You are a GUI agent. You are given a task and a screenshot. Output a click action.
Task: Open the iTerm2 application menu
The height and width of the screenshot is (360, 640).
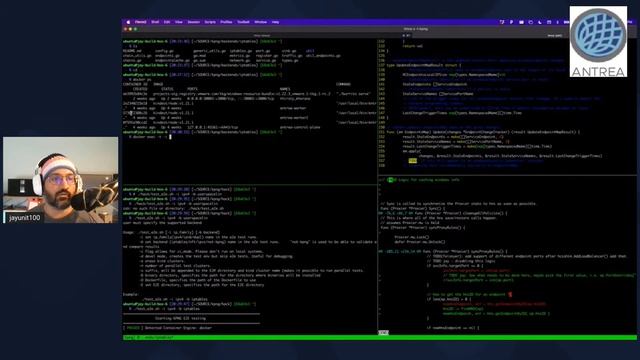coord(140,22)
